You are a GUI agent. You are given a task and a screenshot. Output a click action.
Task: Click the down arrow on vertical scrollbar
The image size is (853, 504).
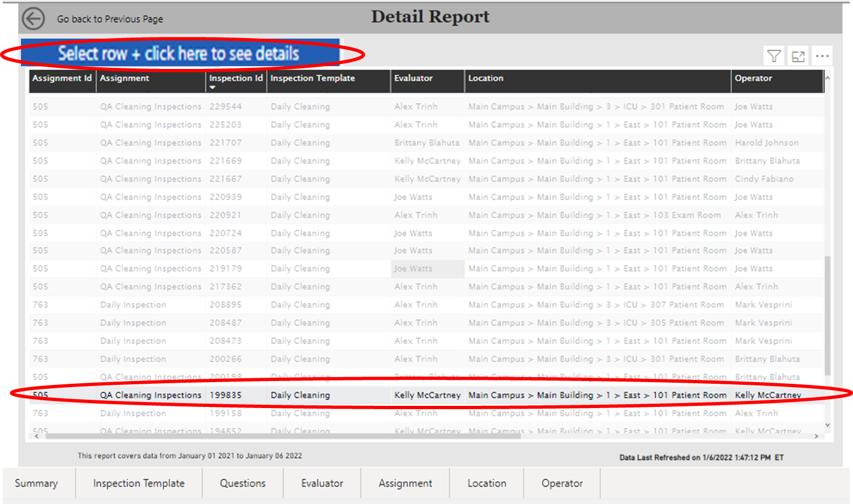coord(828,425)
